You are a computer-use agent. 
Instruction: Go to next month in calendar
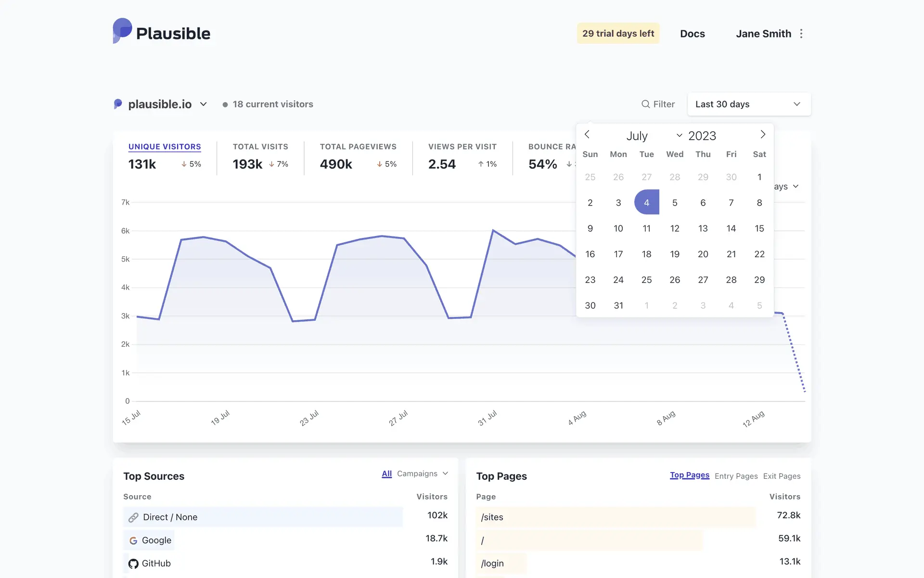763,134
